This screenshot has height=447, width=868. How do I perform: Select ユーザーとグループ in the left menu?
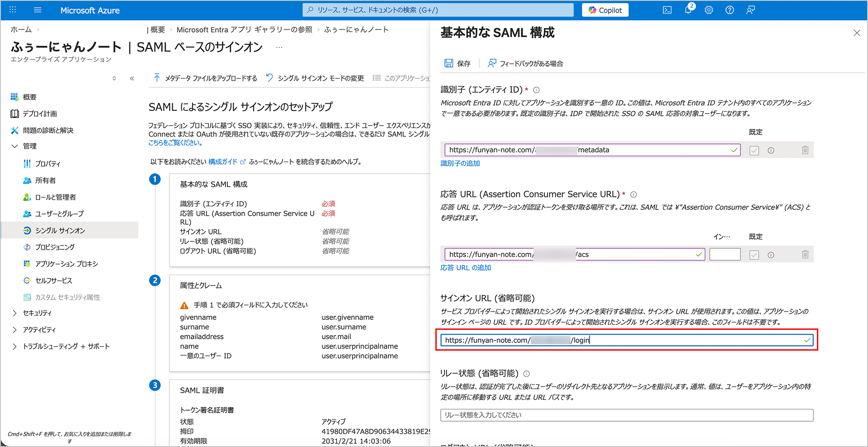[x=59, y=214]
